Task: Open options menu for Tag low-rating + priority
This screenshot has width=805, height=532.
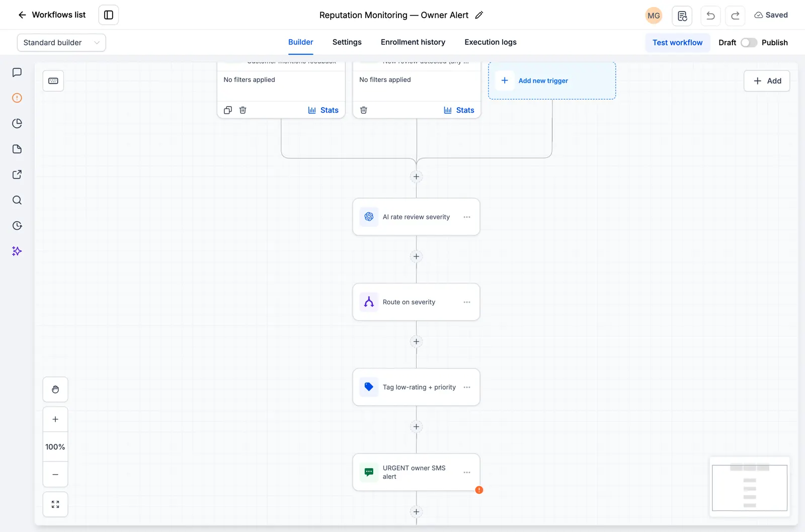Action: click(467, 387)
